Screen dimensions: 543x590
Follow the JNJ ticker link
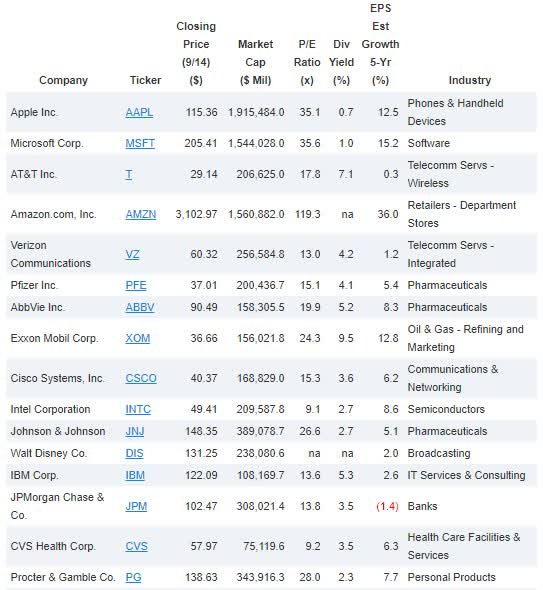coord(135,431)
